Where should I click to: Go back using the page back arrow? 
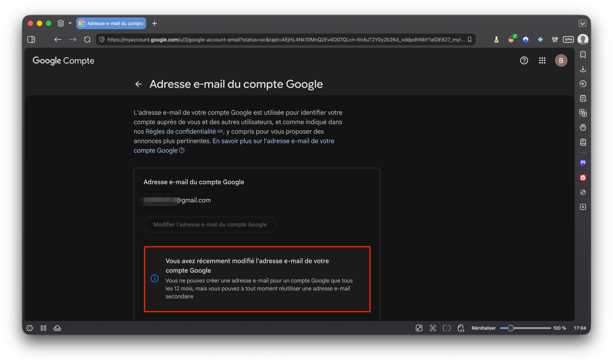pos(138,84)
